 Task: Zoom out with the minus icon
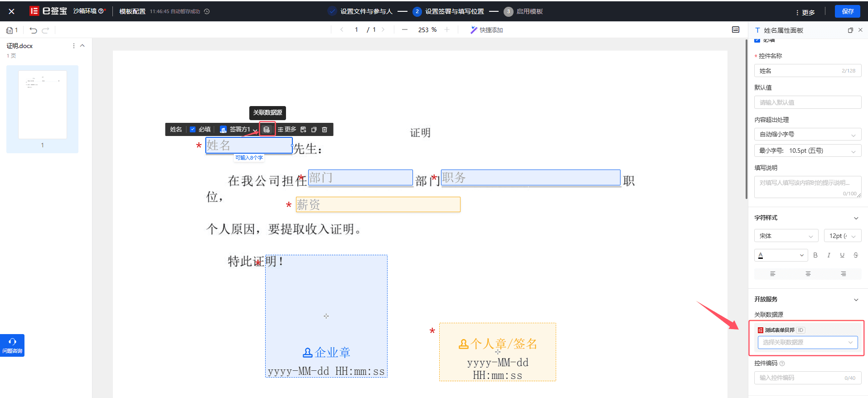(405, 29)
